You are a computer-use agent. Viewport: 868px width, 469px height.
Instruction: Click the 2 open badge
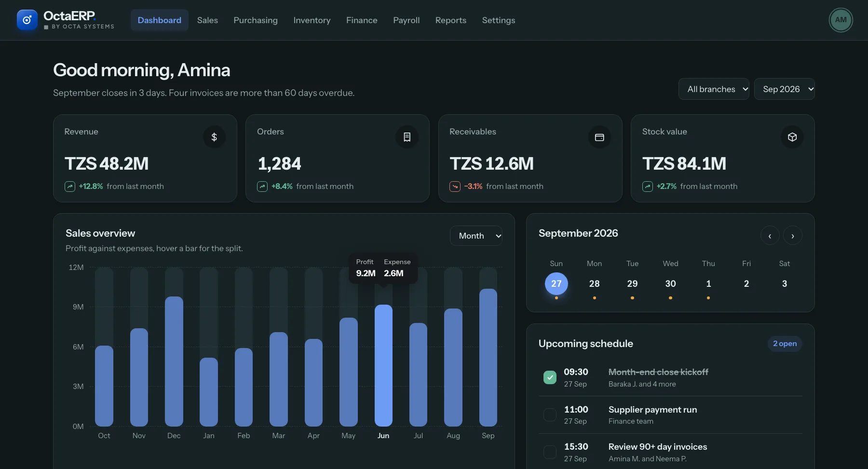pos(785,344)
